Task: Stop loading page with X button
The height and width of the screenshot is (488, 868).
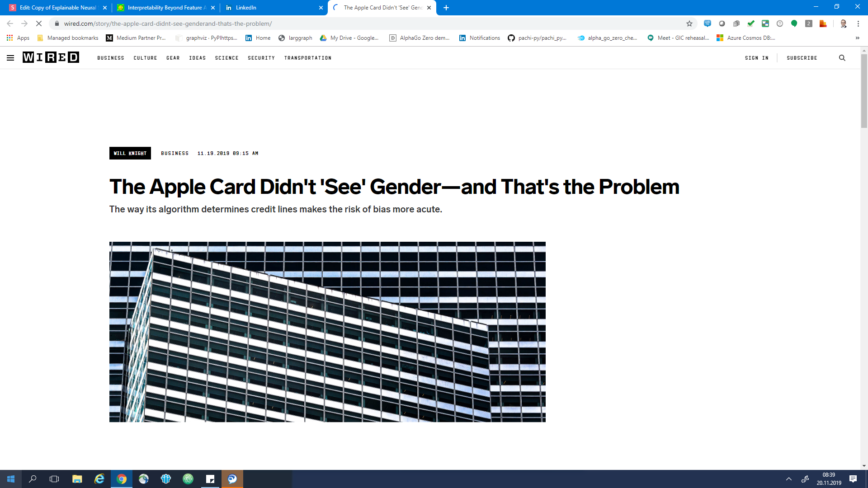Action: [x=39, y=23]
